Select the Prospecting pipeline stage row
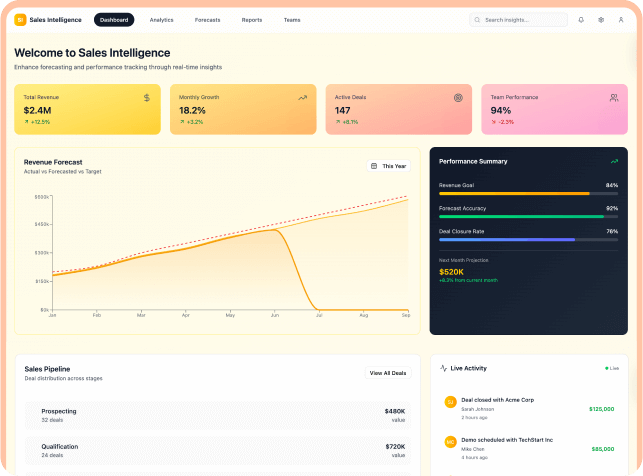 point(217,415)
